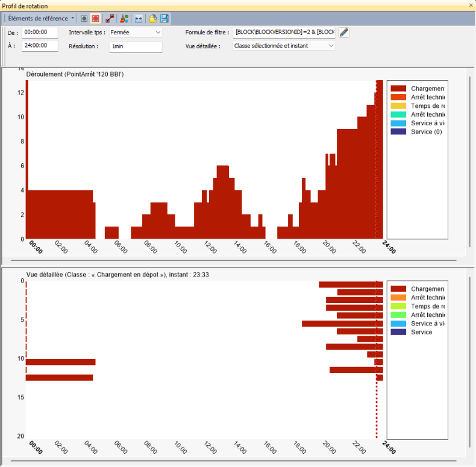Click the De start time field

[x=40, y=32]
